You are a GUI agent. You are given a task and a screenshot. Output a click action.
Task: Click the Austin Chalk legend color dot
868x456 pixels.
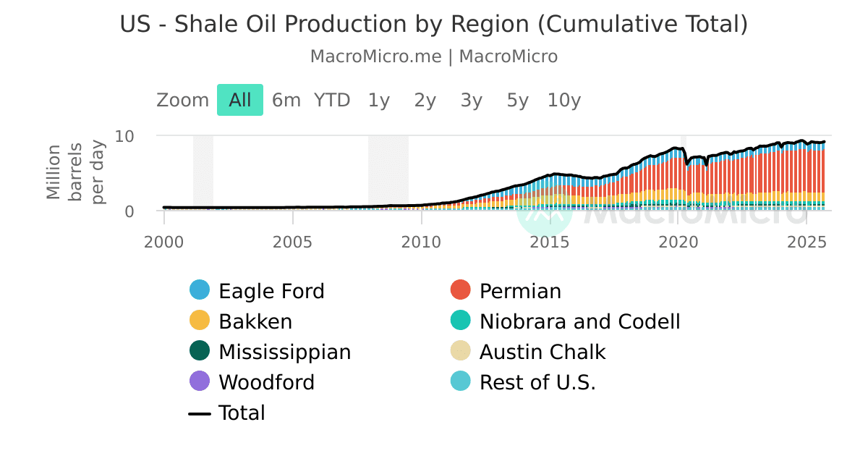click(459, 352)
